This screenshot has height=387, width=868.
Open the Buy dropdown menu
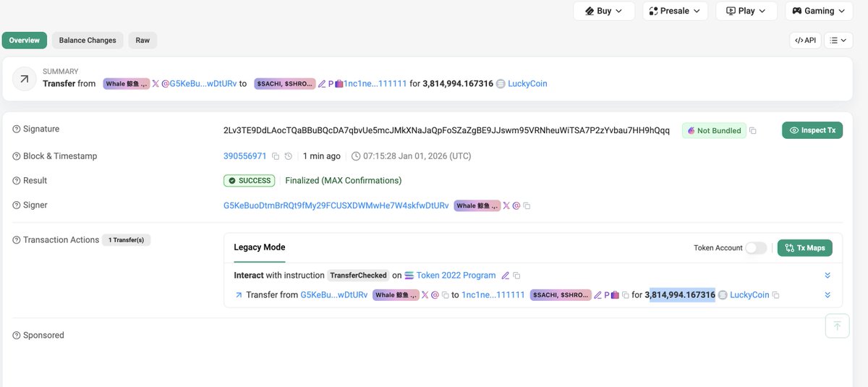pyautogui.click(x=604, y=11)
